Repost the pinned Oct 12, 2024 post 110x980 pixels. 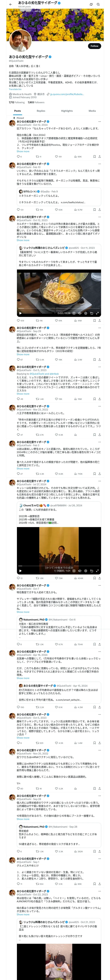tap(38, 156)
